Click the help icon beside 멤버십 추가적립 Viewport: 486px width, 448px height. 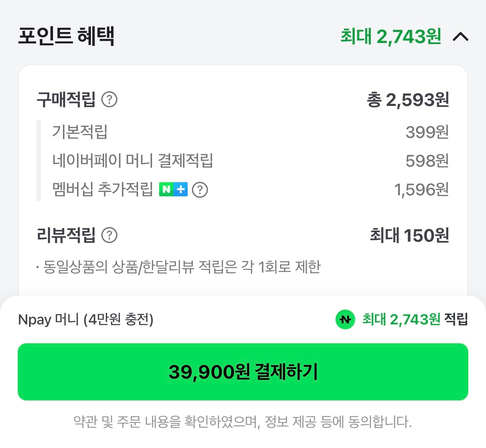(x=200, y=190)
